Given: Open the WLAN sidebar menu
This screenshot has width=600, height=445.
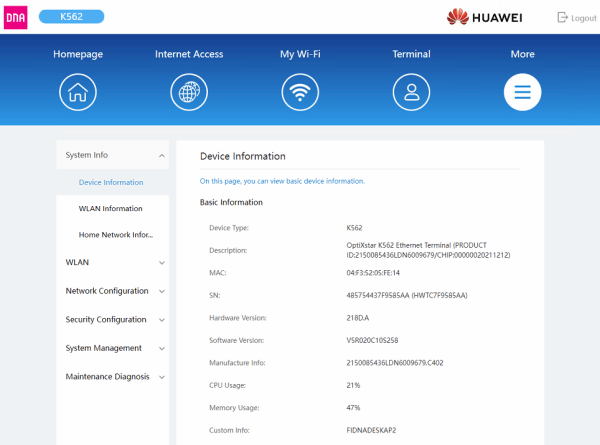Looking at the screenshot, I should 112,262.
